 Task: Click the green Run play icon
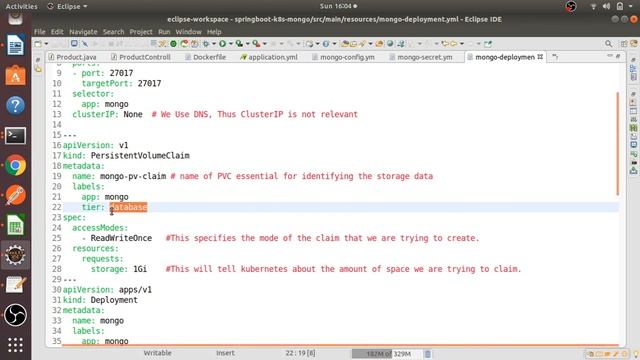(222, 44)
